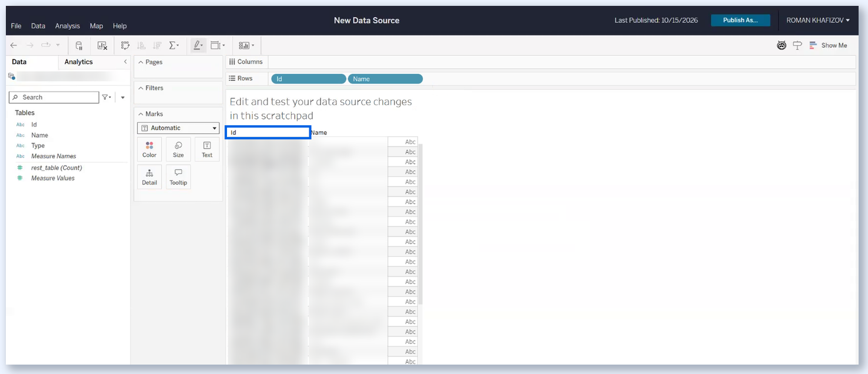The height and width of the screenshot is (374, 868).
Task: Click the Rows shelf label
Action: click(x=241, y=78)
